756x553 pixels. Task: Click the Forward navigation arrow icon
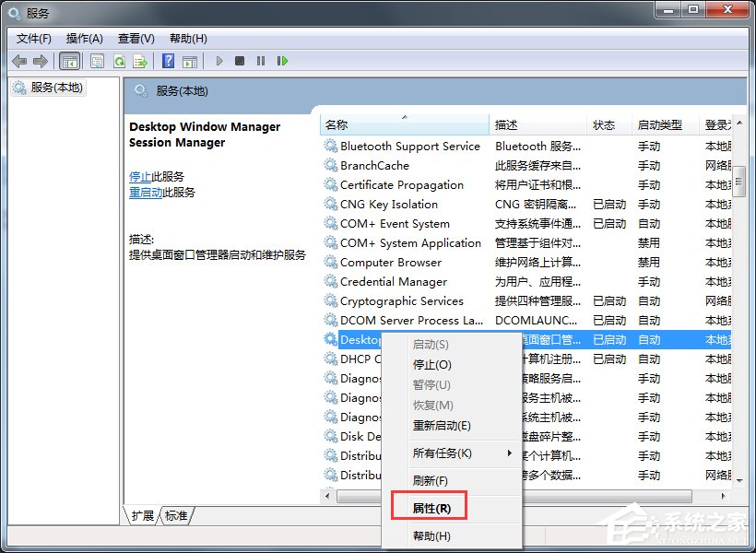click(x=39, y=61)
